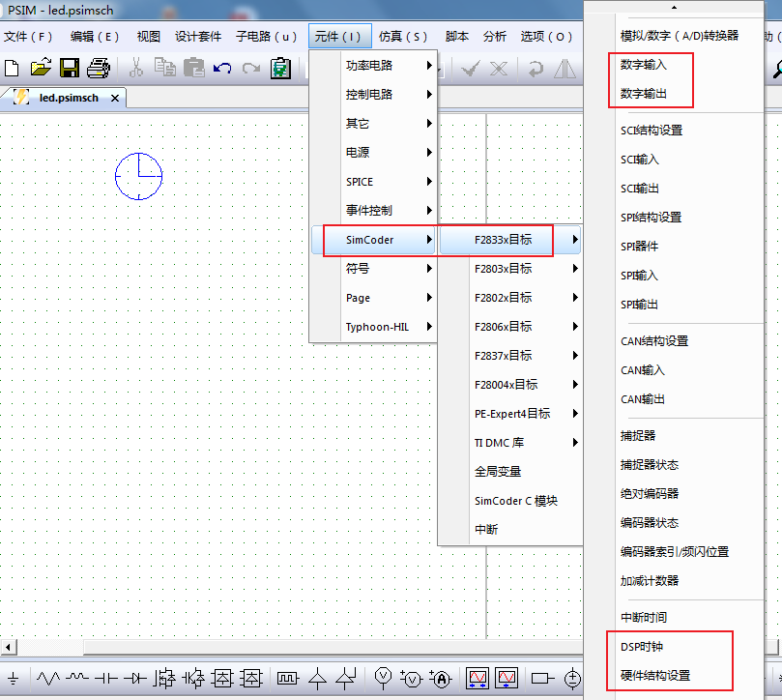This screenshot has height=700, width=782.
Task: Open the 仿真 (S) menu
Action: pyautogui.click(x=403, y=37)
